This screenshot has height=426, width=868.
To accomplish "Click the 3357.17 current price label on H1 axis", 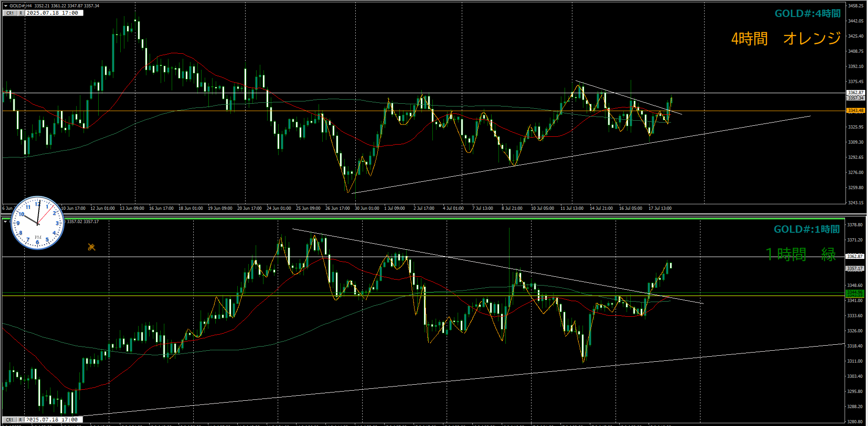I will click(x=855, y=269).
